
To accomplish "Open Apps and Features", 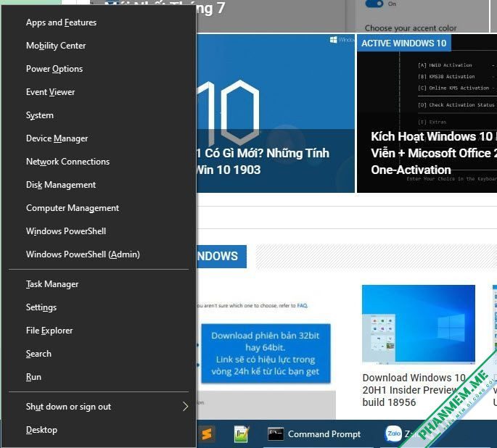I will (61, 22).
